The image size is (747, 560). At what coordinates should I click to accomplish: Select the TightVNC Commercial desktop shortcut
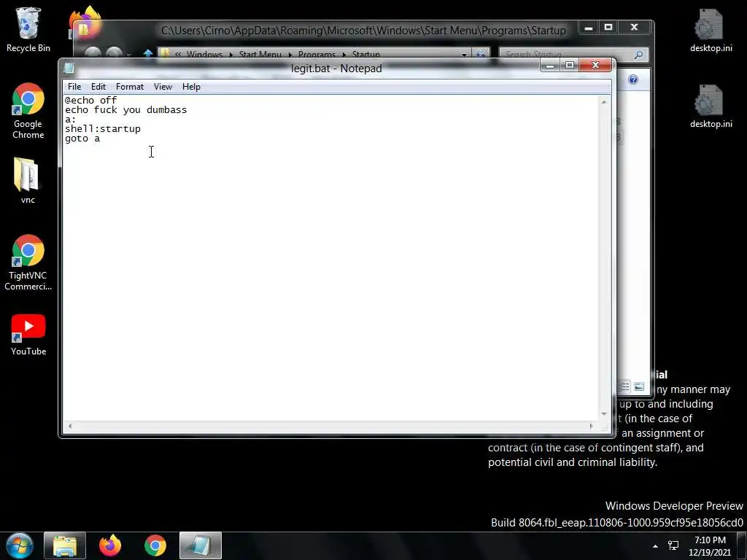click(x=28, y=262)
